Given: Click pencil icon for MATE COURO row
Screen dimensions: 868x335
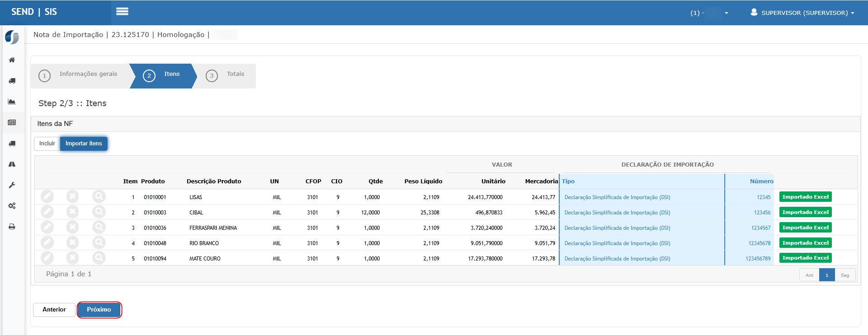Looking at the screenshot, I should click(x=47, y=258).
